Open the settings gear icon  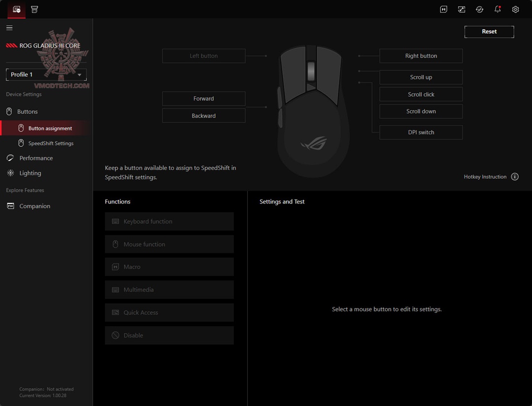515,9
